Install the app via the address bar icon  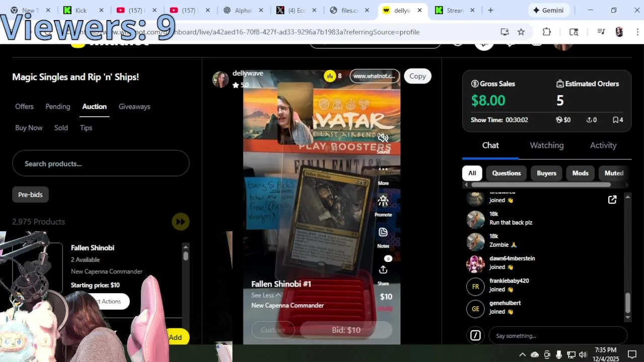pos(505,32)
